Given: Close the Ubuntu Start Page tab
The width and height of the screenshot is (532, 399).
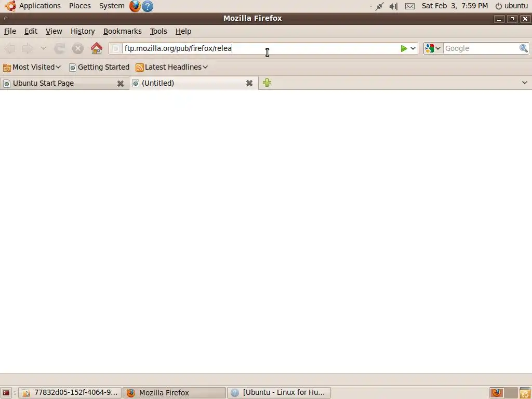Looking at the screenshot, I should [x=121, y=84].
